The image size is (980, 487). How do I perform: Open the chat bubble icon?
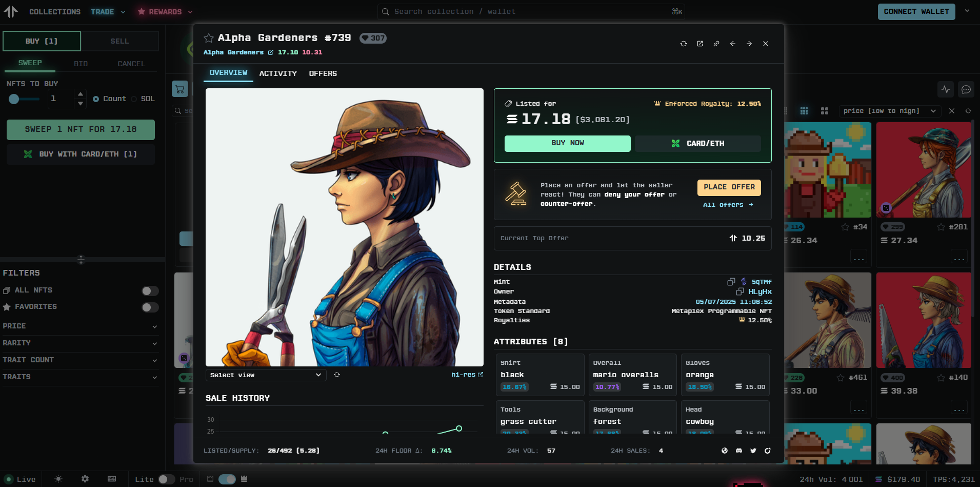click(x=966, y=89)
